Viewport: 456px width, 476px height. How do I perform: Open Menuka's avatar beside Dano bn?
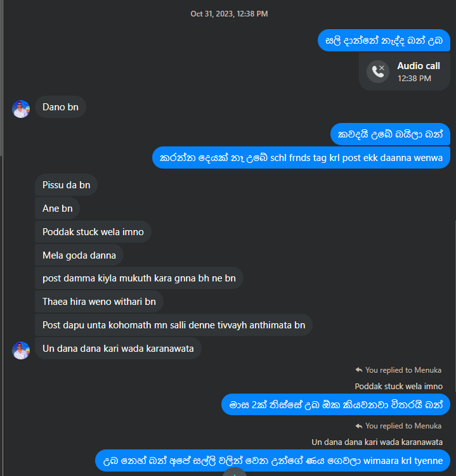(21, 109)
